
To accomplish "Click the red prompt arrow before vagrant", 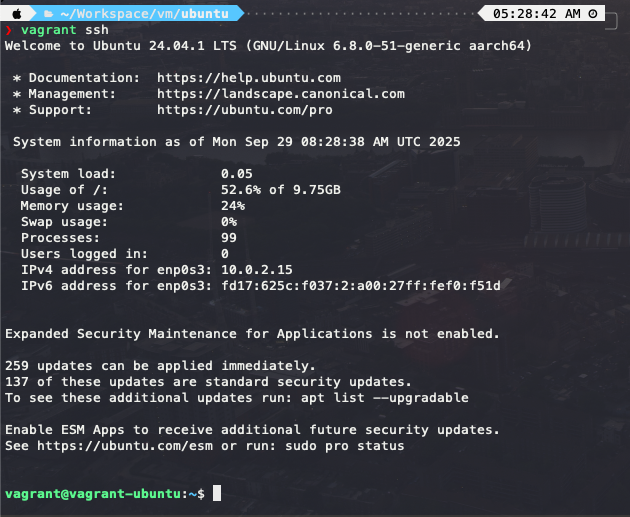I will click(8, 30).
